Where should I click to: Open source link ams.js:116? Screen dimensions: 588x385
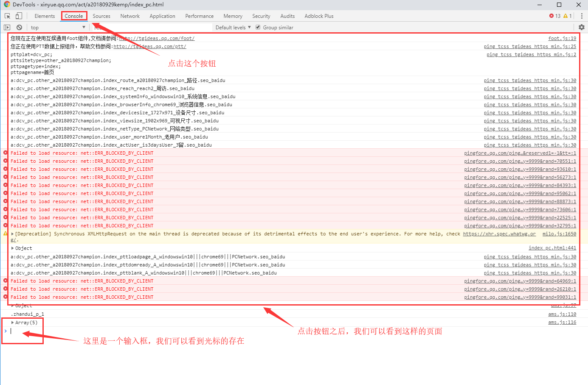(562, 322)
